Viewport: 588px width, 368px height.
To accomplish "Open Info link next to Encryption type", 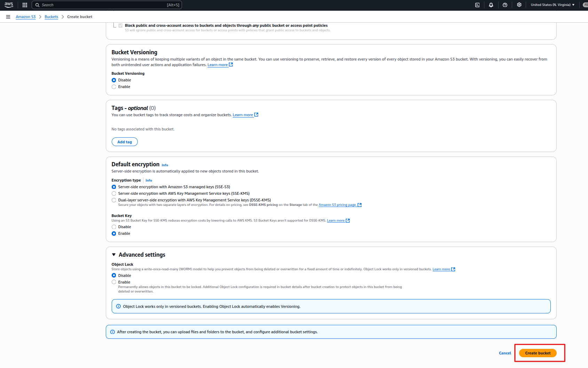I will tap(149, 181).
